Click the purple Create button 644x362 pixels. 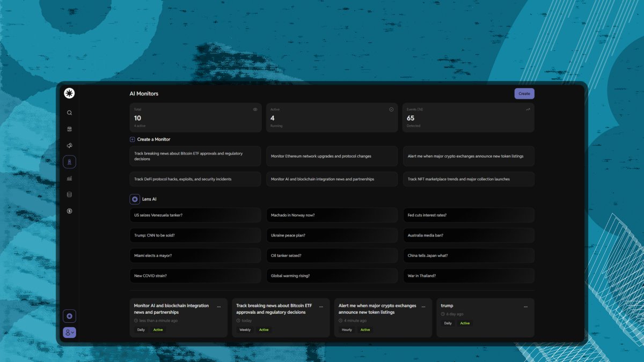click(x=524, y=93)
